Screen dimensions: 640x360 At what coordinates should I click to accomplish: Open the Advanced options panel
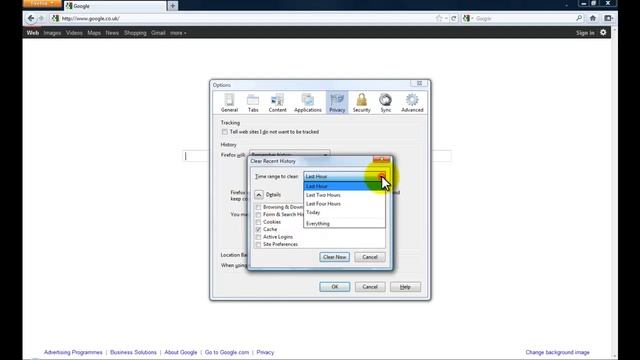click(x=412, y=102)
